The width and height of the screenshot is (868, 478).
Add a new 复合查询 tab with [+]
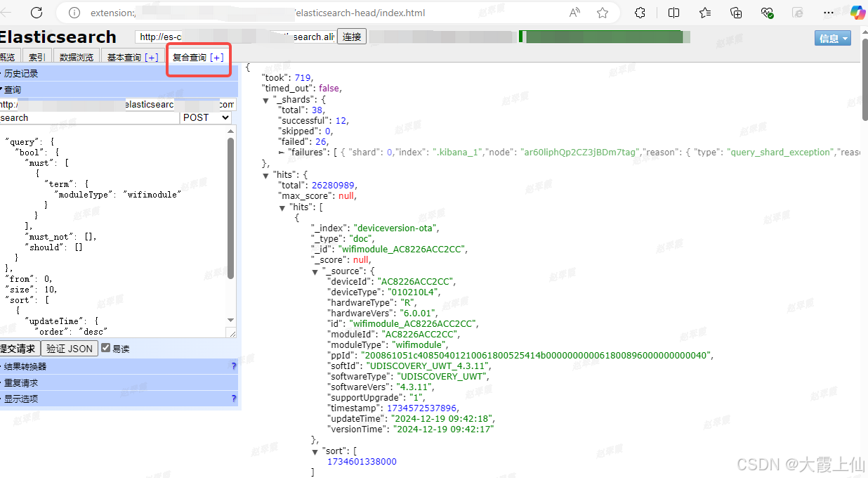(217, 58)
